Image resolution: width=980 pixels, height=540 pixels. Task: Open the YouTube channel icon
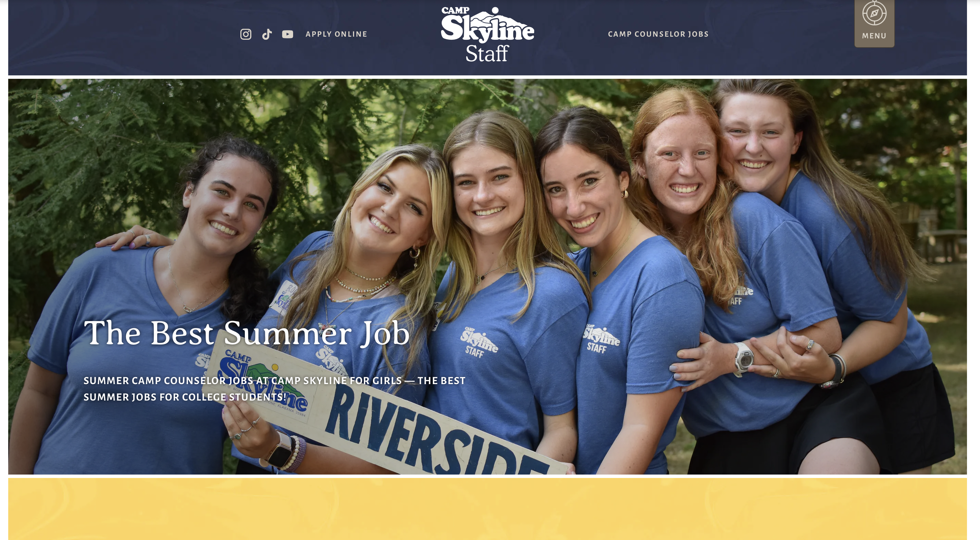pos(288,34)
